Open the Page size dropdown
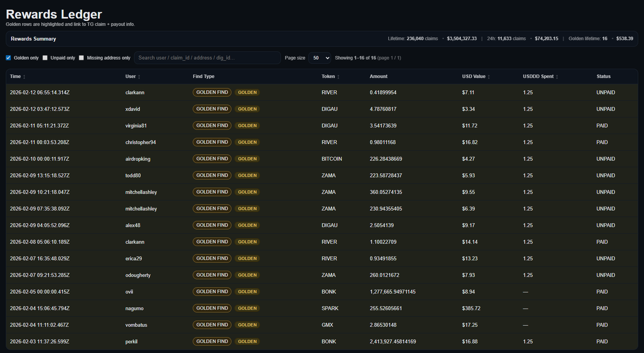The height and width of the screenshot is (353, 644). (x=319, y=58)
